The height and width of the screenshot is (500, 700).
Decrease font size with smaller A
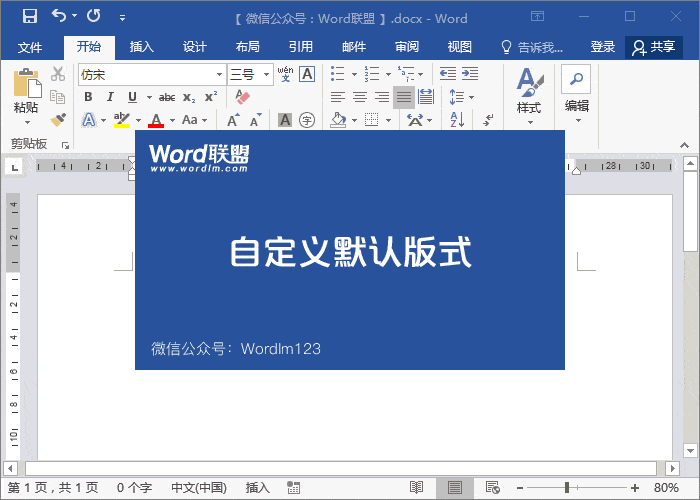click(255, 120)
